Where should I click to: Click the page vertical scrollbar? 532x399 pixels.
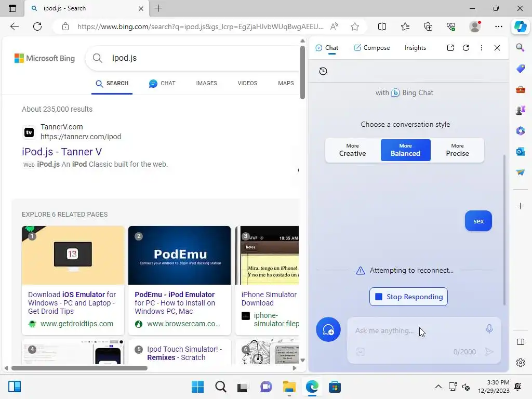[x=303, y=72]
